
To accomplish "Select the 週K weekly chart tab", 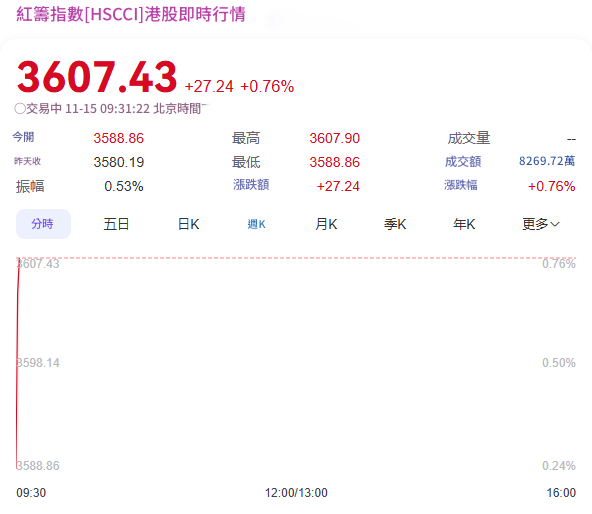I will (x=257, y=224).
